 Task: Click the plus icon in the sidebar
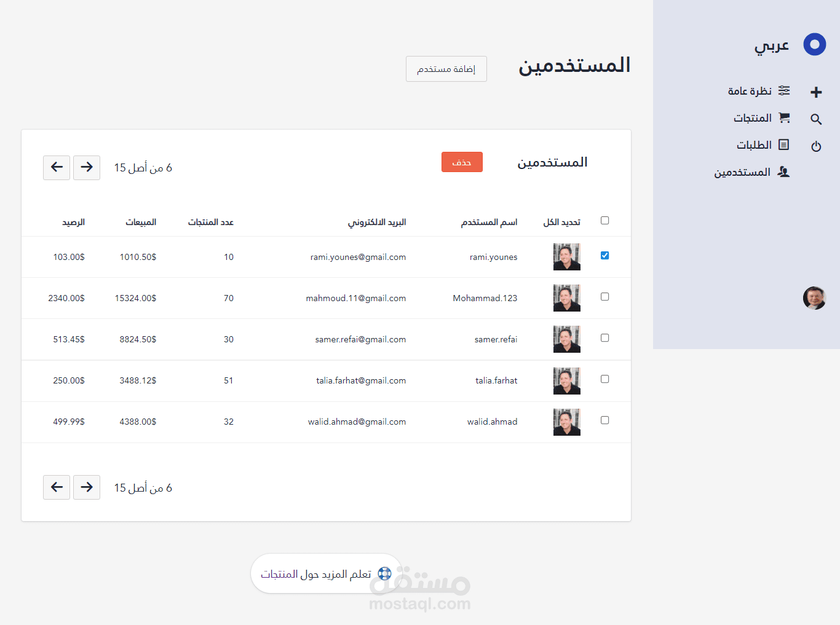tap(816, 92)
